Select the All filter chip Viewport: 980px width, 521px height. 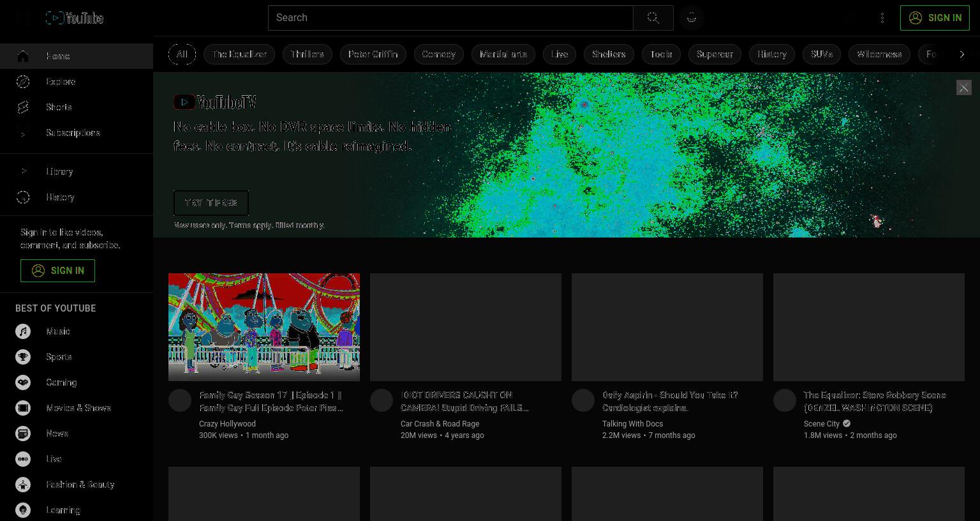click(182, 54)
